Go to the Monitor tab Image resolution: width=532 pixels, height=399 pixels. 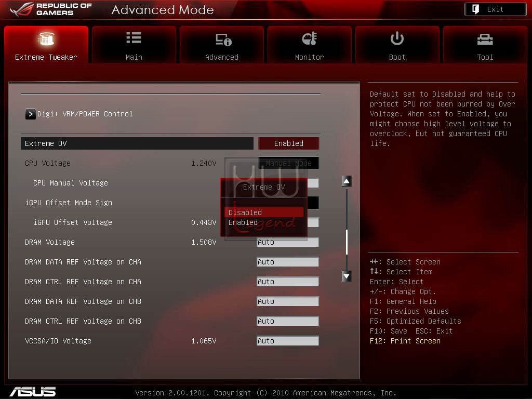coord(310,45)
